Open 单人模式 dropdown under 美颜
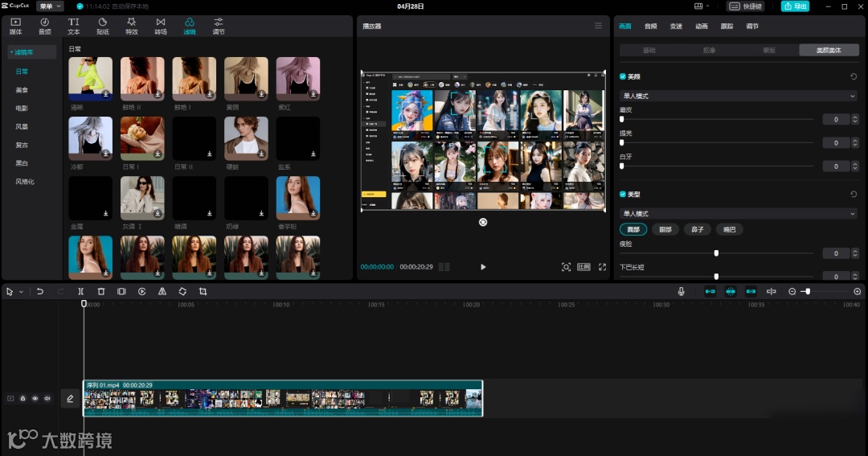The height and width of the screenshot is (456, 868). tap(739, 96)
